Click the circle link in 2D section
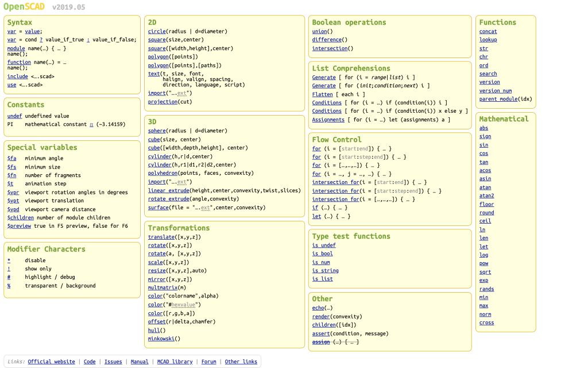This screenshot has height=368, width=588. [x=157, y=32]
